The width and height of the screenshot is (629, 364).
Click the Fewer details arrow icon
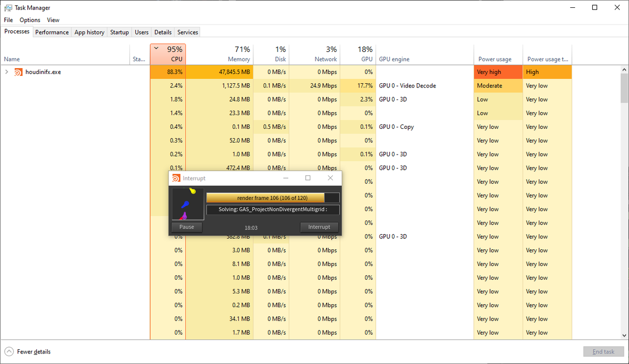[9, 352]
